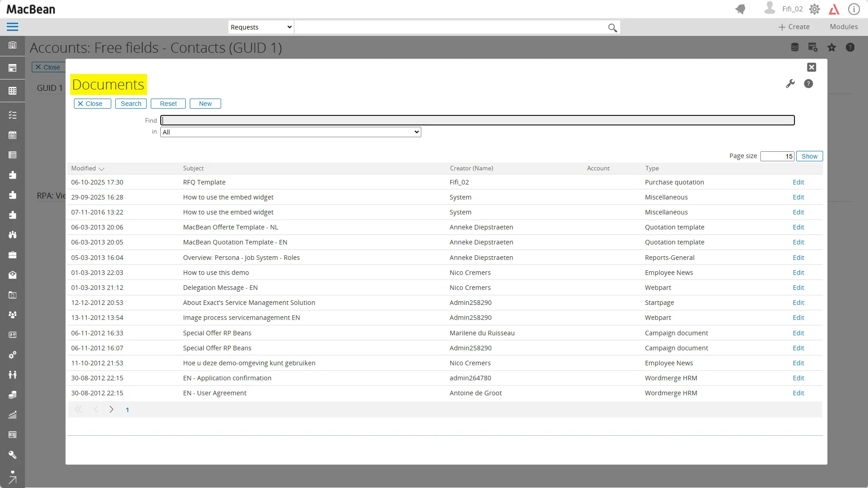Click the Page size input field
Screen dimensions: 868x488
tap(777, 156)
